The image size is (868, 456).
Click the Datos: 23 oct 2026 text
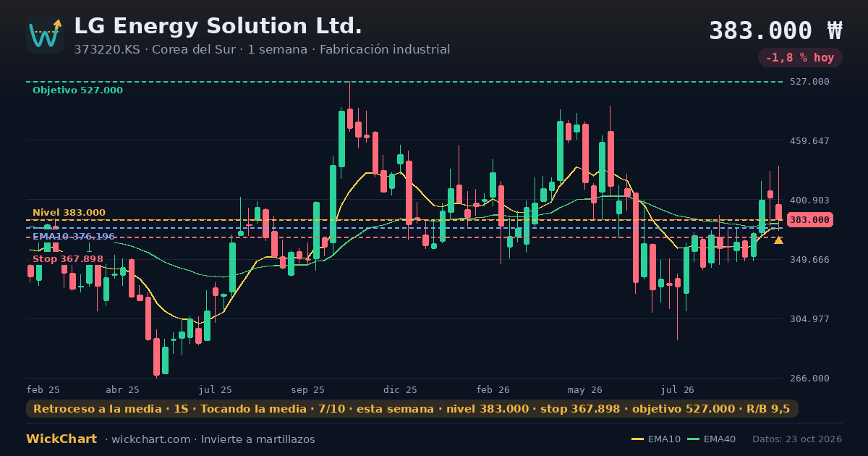pos(797,439)
